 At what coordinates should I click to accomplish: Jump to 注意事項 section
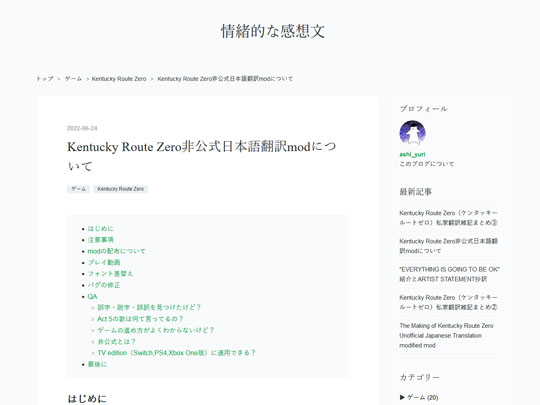pos(101,240)
